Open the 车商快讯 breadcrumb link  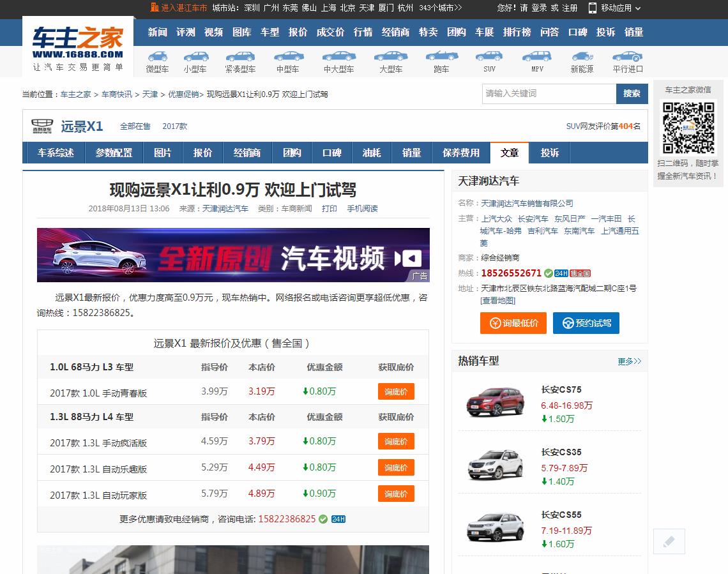coord(116,94)
